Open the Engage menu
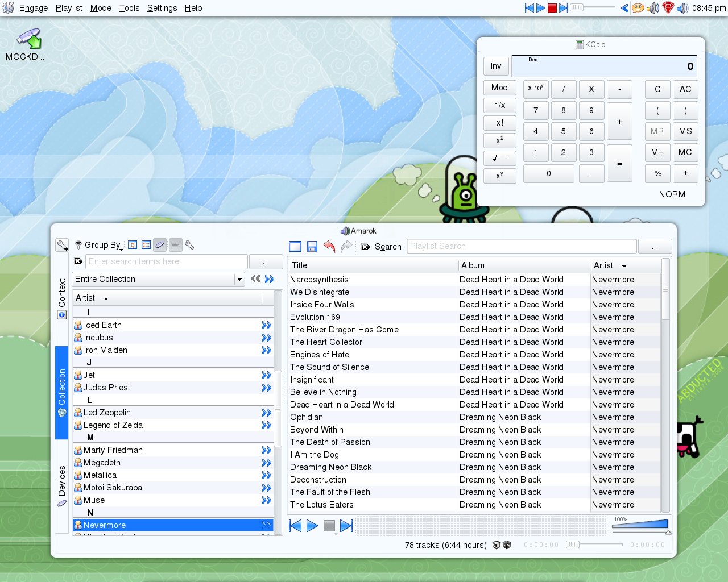The height and width of the screenshot is (582, 728). click(34, 8)
